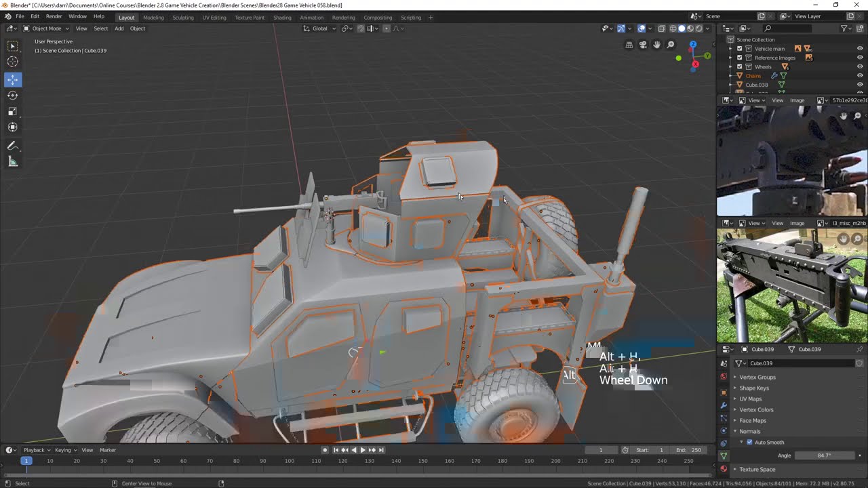Screen dimensions: 868x488
Task: Open the Keying popover in the timeline
Action: tap(65, 450)
